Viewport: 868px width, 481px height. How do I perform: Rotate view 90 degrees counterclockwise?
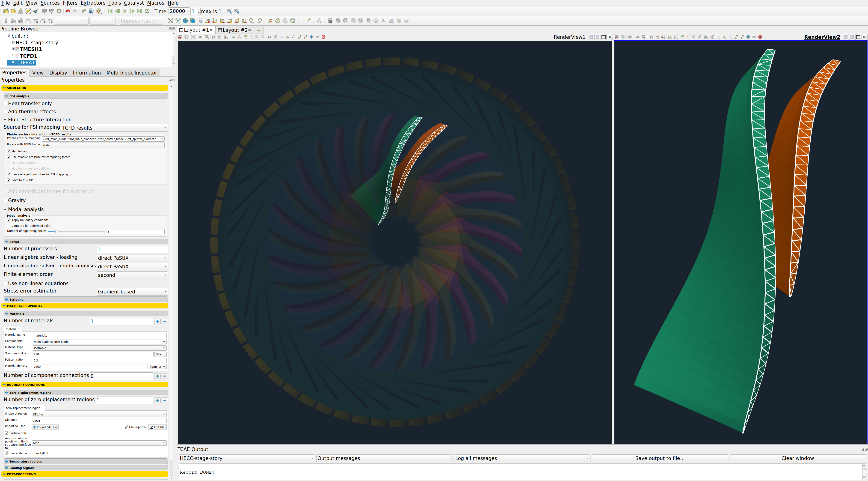[x=259, y=21]
